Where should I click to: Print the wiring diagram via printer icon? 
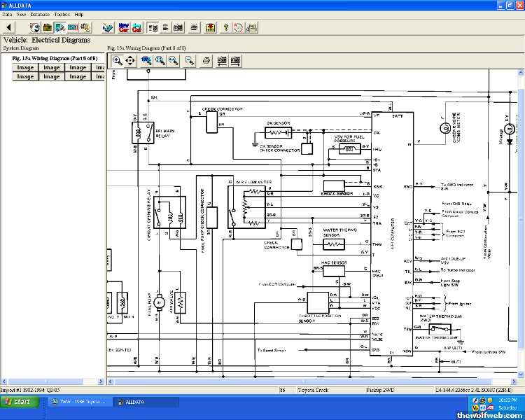pos(206,61)
